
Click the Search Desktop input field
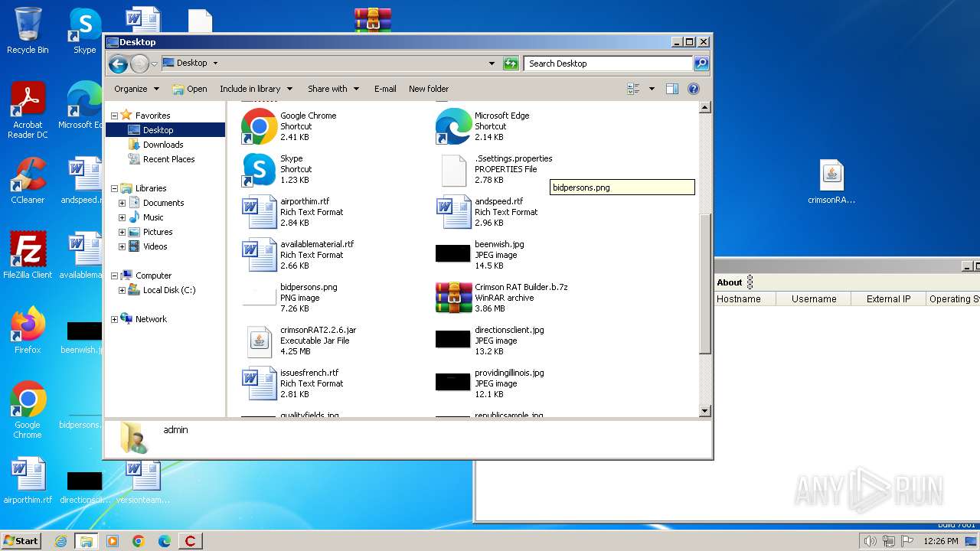[x=609, y=64]
